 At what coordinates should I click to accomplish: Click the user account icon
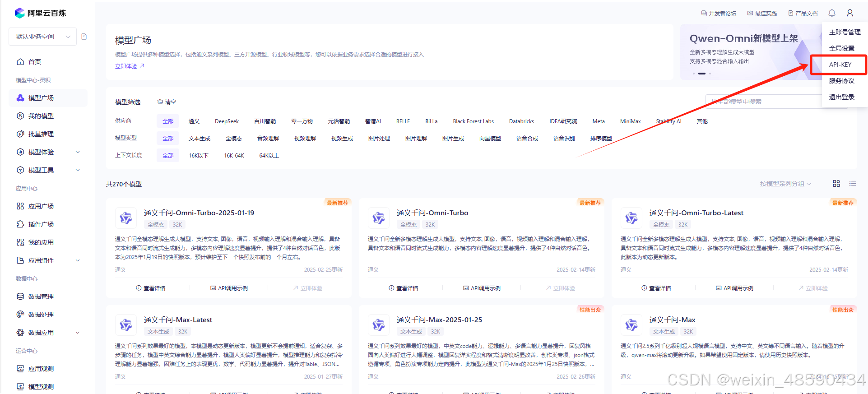(x=850, y=13)
